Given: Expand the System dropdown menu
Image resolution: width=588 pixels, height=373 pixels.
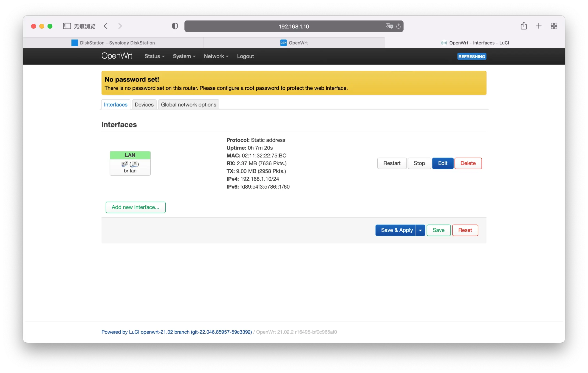Looking at the screenshot, I should (184, 57).
